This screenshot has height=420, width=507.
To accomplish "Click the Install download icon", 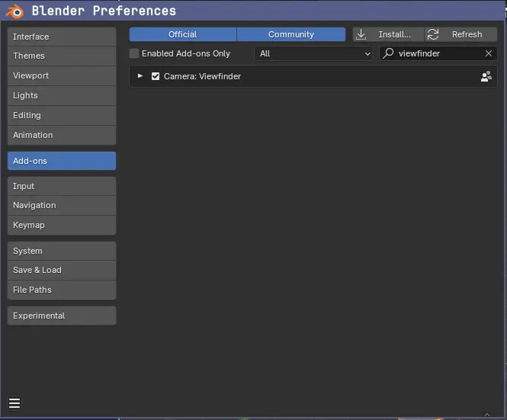I will [x=361, y=34].
